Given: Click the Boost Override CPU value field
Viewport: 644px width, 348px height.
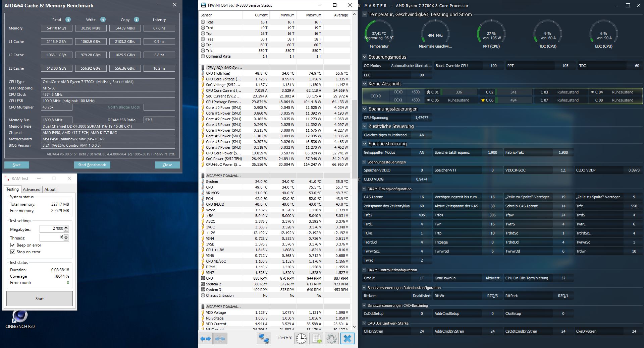Looking at the screenshot, I should (493, 66).
